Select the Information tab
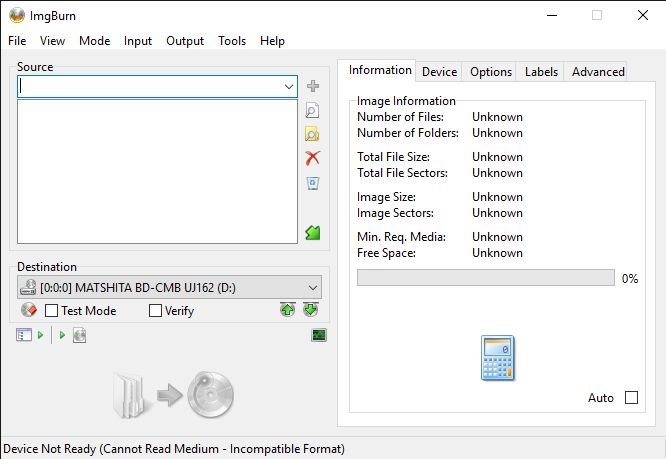The width and height of the screenshot is (666, 459). tap(380, 70)
